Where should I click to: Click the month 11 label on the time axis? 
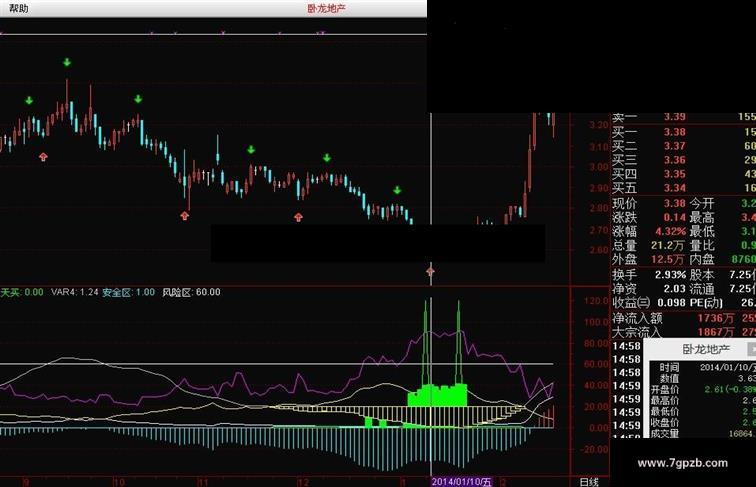(x=202, y=482)
